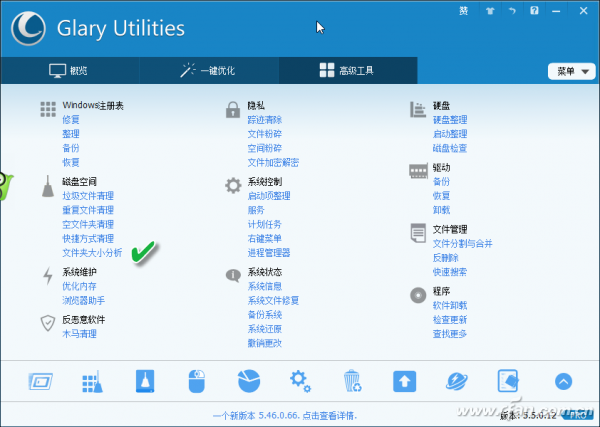This screenshot has width=600, height=427.
Task: Open the eraser-on-page dock icon
Action: coord(508,381)
